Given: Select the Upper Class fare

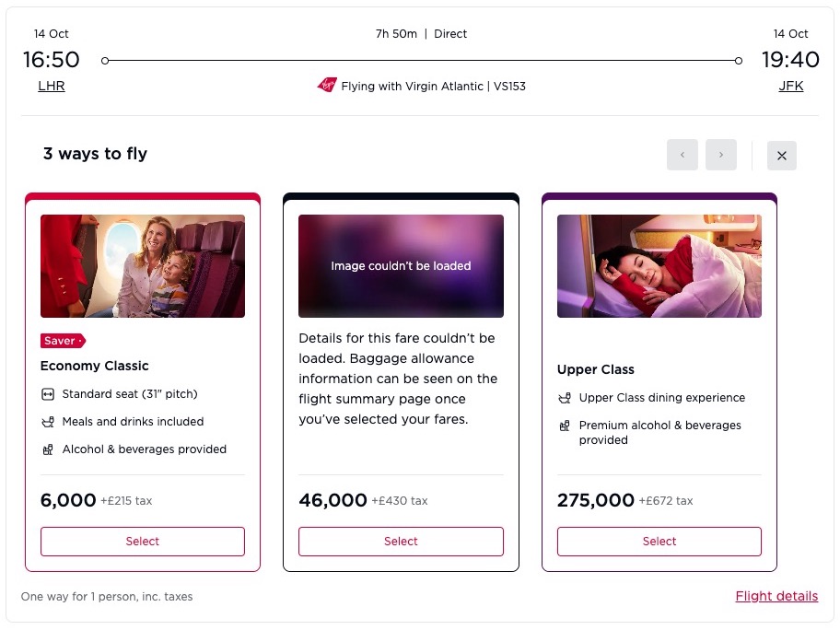Looking at the screenshot, I should [x=659, y=542].
